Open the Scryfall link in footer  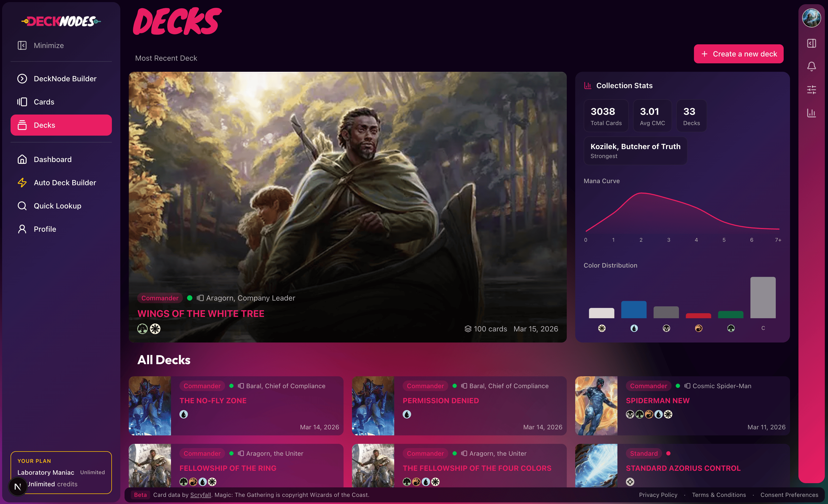[200, 495]
